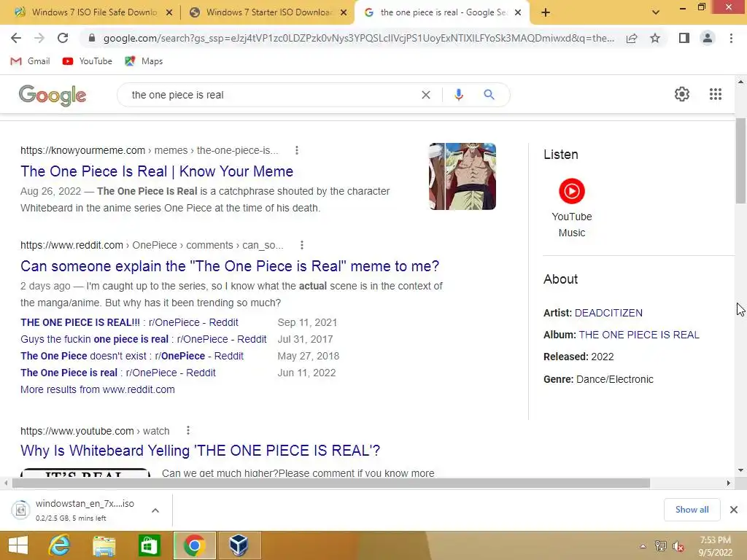Share this page icon in address bar

tap(632, 38)
